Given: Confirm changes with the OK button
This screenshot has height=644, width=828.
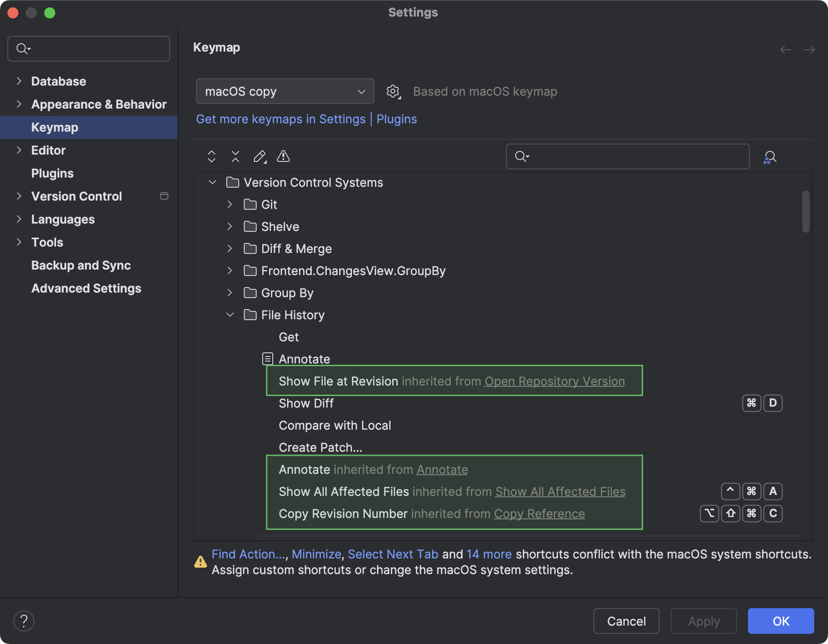Looking at the screenshot, I should [x=781, y=621].
